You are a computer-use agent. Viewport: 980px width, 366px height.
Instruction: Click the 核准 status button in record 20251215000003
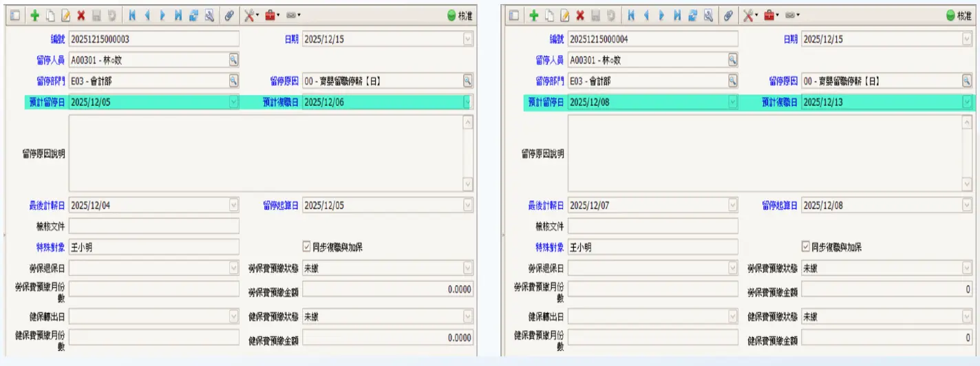[459, 15]
